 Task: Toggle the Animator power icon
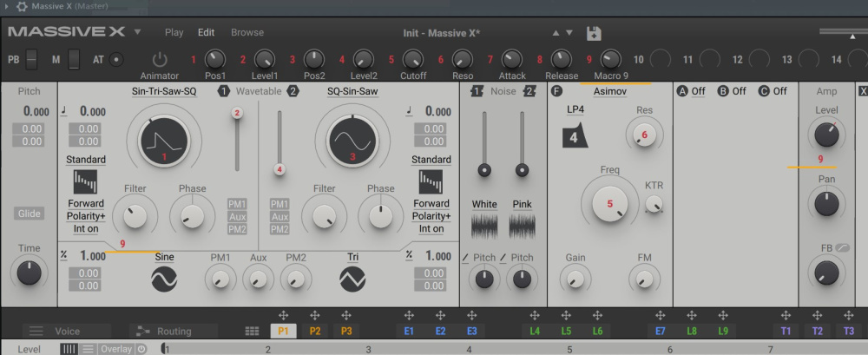pyautogui.click(x=160, y=59)
